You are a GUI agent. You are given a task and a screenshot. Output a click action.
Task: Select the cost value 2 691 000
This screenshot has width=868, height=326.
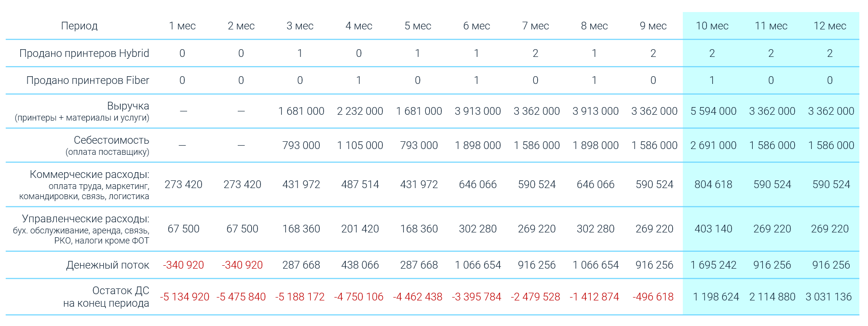(713, 146)
